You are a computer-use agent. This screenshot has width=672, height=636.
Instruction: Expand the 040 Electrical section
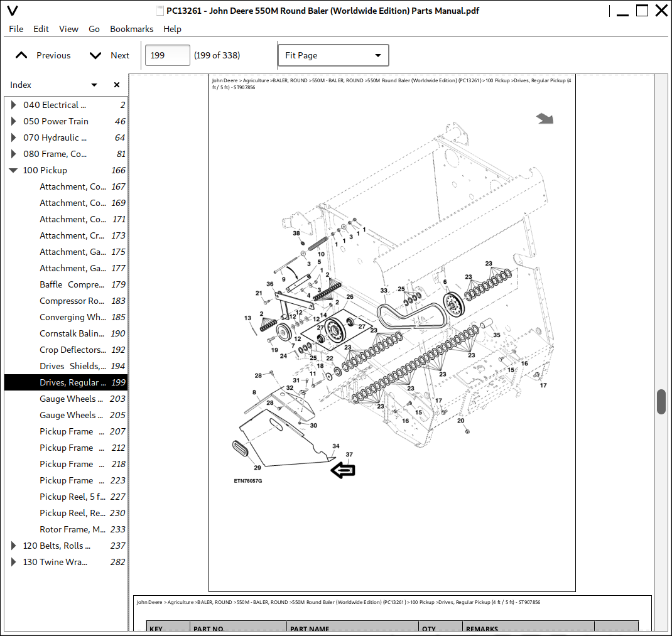pos(13,105)
